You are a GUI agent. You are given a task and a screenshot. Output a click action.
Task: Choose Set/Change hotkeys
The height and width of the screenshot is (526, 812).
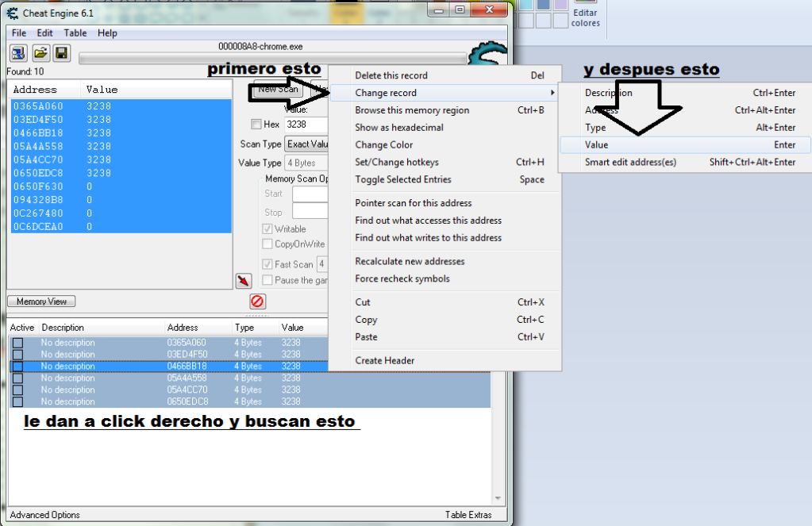(444, 162)
